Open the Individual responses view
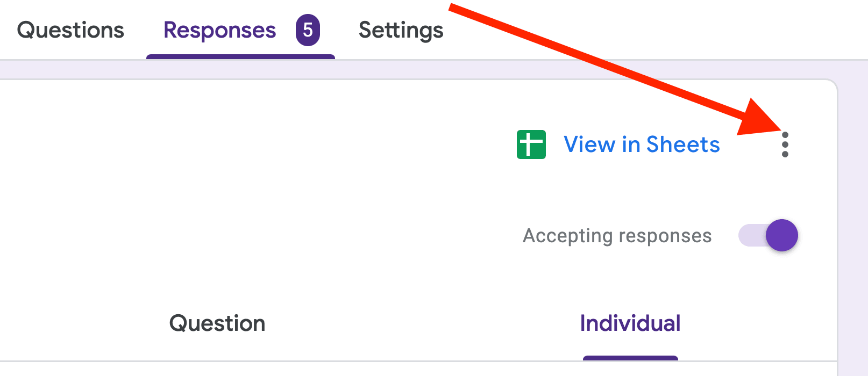Viewport: 868px width, 376px height. point(630,323)
